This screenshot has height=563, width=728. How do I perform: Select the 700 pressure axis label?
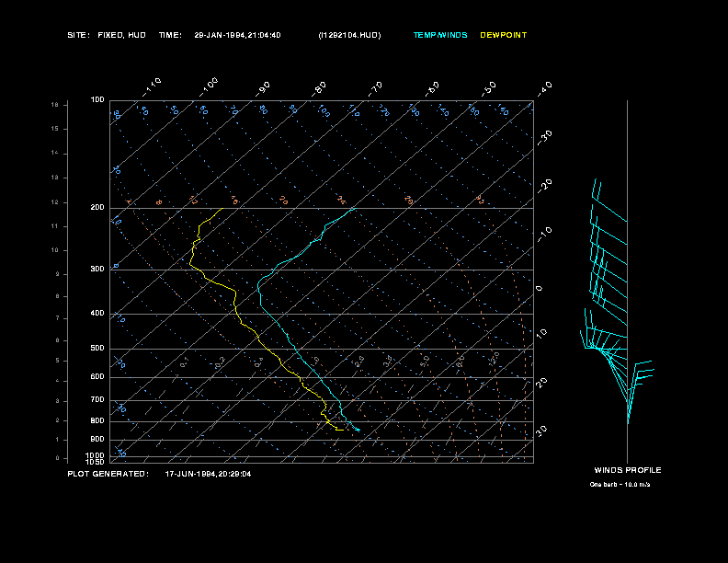[97, 400]
